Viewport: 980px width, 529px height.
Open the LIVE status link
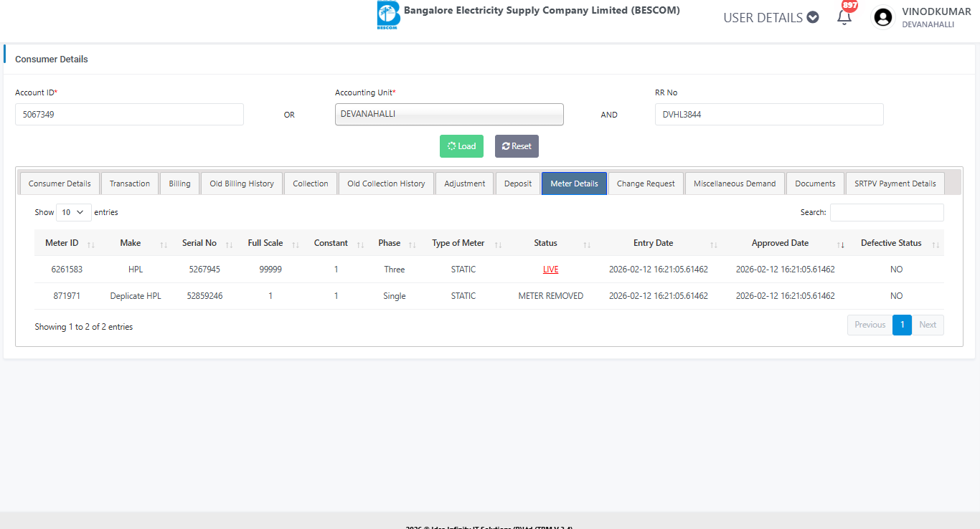[x=550, y=270]
